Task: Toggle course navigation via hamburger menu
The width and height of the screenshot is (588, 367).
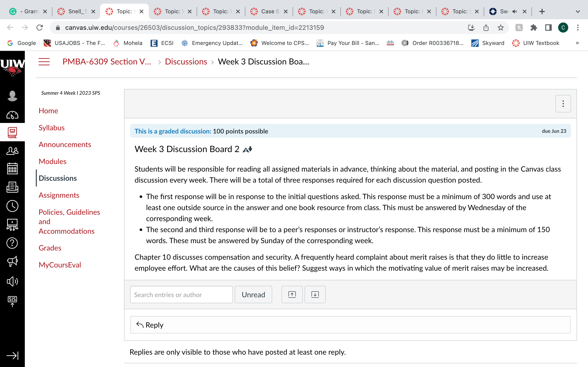Action: [44, 62]
